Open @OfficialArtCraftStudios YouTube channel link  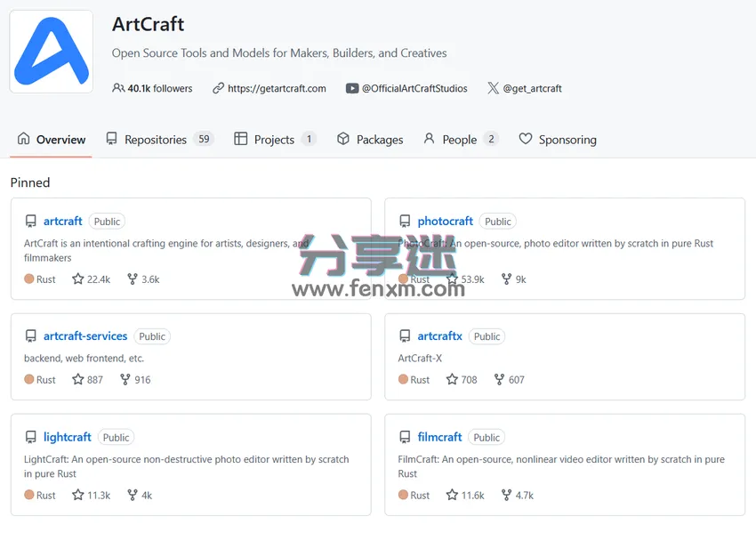(x=414, y=88)
